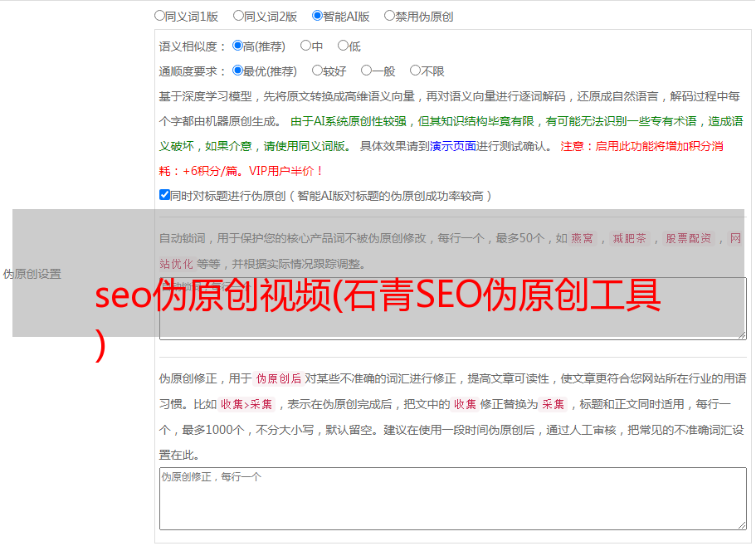The height and width of the screenshot is (546, 756).
Task: Click the 伪原创后 highlighted tag
Action: [x=278, y=378]
